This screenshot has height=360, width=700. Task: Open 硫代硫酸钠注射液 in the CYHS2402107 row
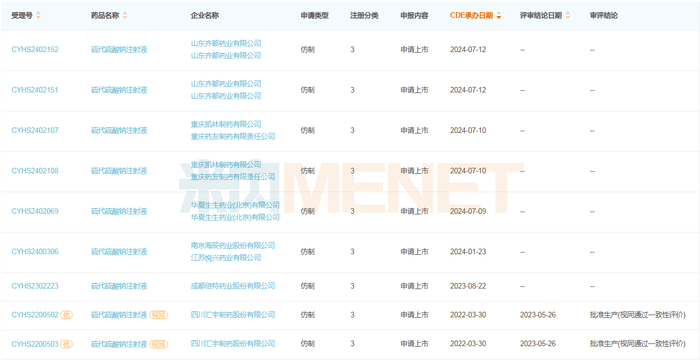pyautogui.click(x=119, y=130)
